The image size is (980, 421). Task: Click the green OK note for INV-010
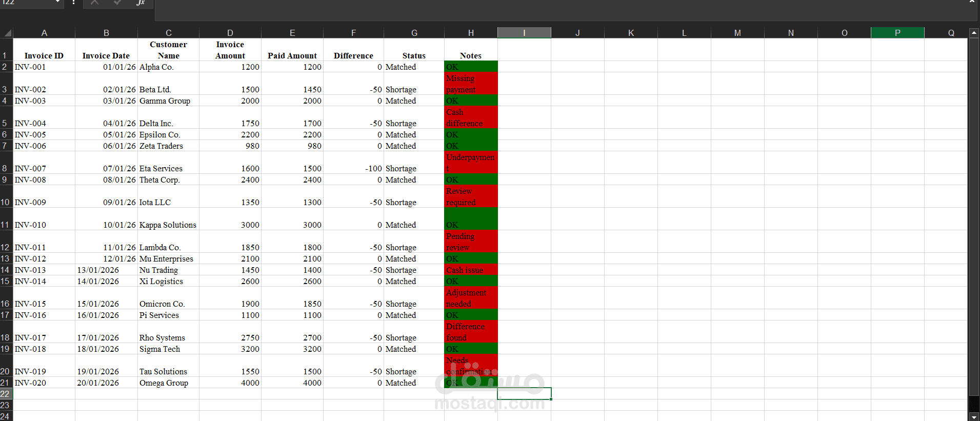[471, 219]
